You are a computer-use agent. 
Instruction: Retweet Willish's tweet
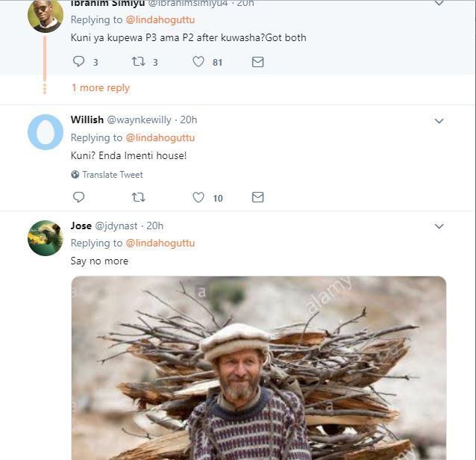pyautogui.click(x=138, y=197)
